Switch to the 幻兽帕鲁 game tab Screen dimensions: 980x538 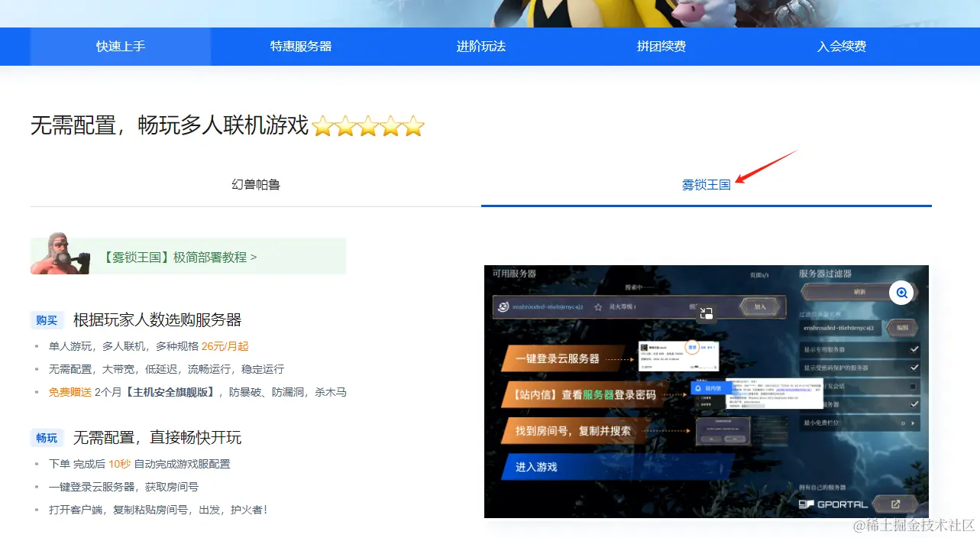click(256, 184)
